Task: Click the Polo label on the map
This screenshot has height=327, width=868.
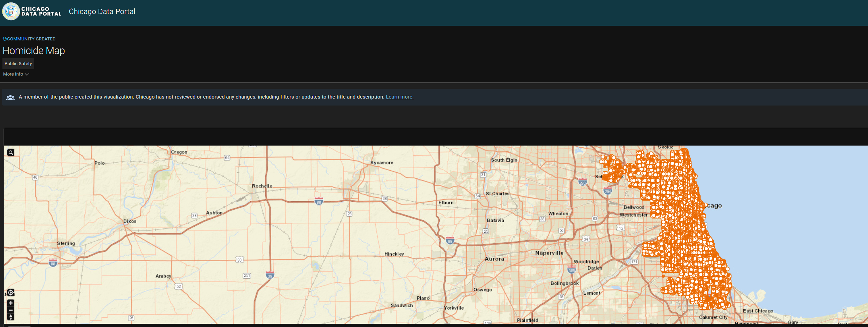Action: click(x=100, y=163)
